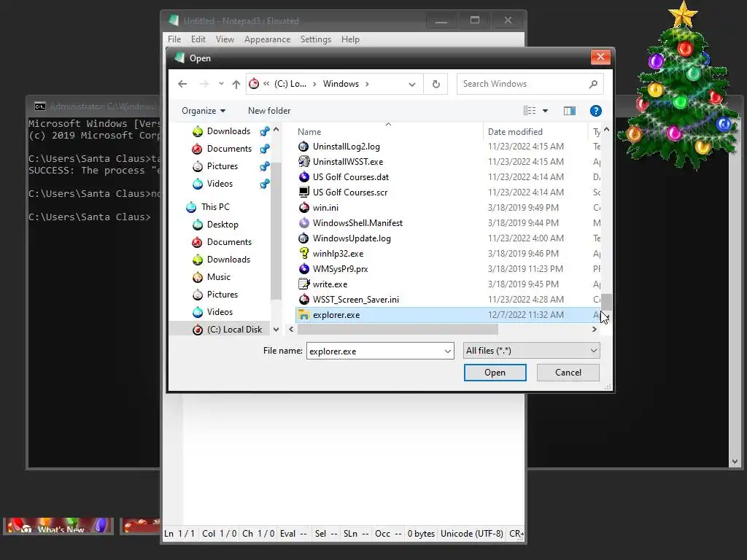
Task: Click the Desktop ornament icon under This PC
Action: pyautogui.click(x=197, y=225)
